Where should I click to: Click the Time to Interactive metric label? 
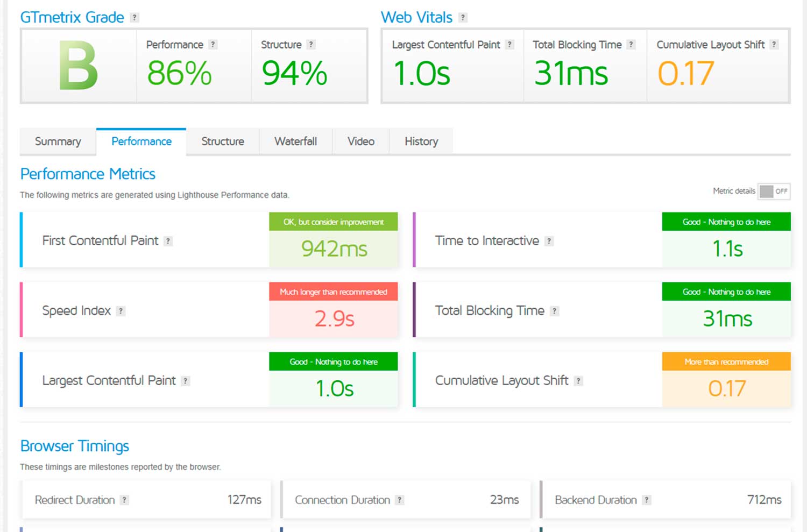[x=487, y=241]
